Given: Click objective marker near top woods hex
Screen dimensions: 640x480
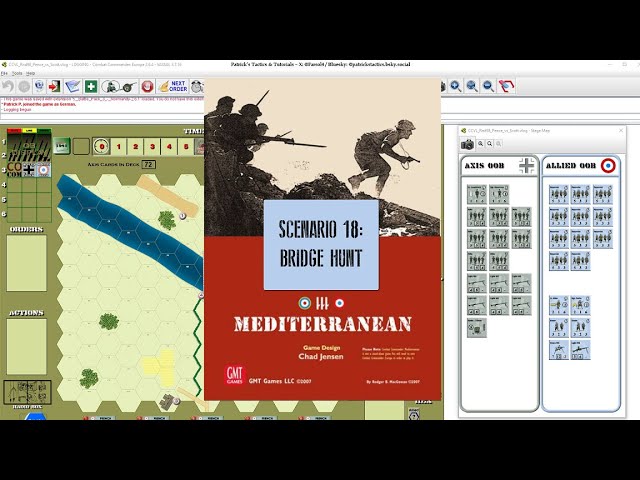Looking at the screenshot, I should pyautogui.click(x=182, y=216).
